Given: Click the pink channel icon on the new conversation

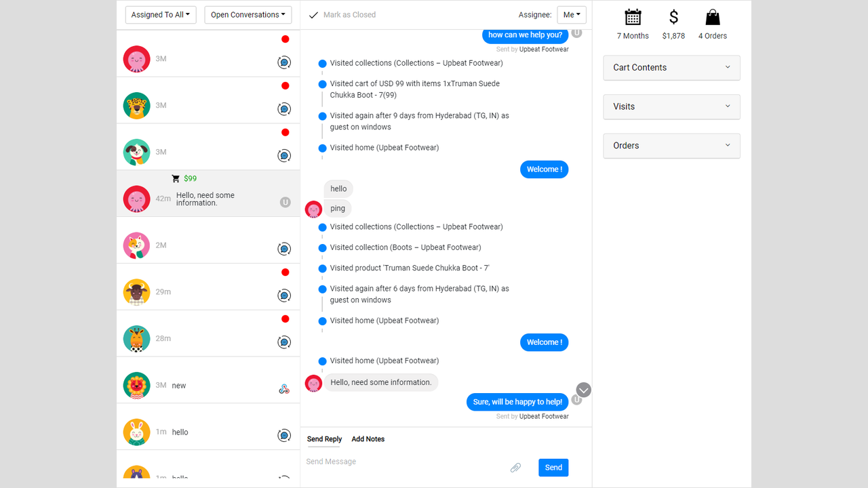Looking at the screenshot, I should pyautogui.click(x=284, y=388).
